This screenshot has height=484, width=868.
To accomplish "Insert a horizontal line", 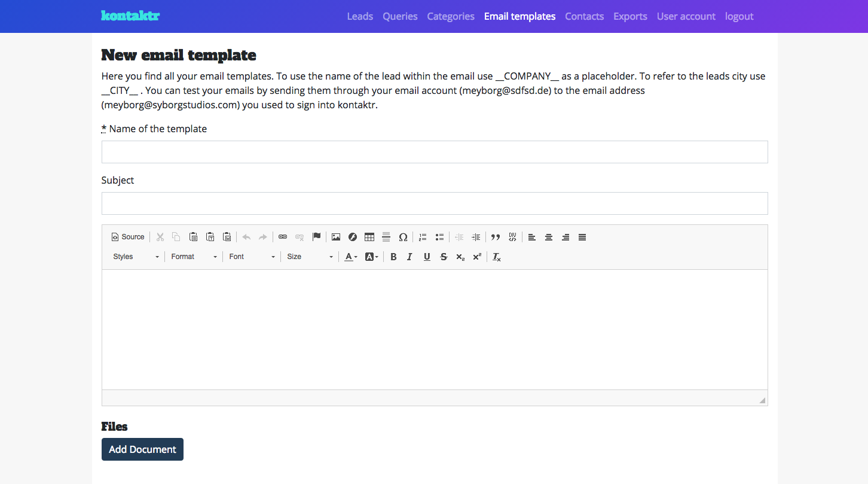I will tap(386, 237).
